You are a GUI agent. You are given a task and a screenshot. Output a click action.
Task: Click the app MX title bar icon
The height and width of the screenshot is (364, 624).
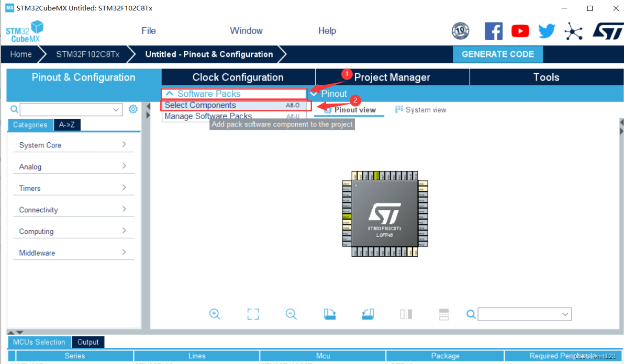pos(9,8)
